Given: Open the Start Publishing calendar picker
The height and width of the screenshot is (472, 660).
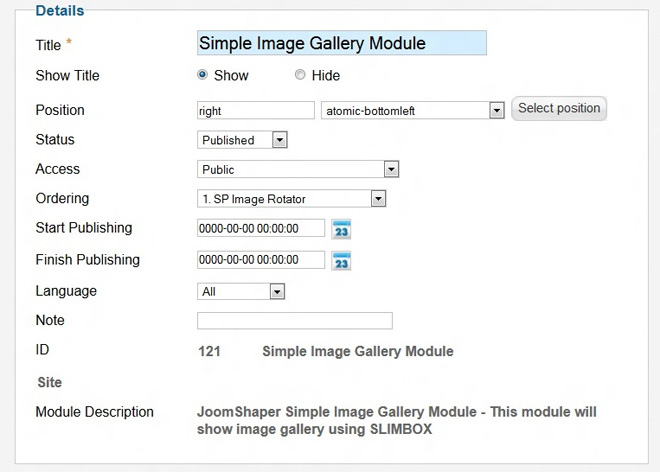Looking at the screenshot, I should (341, 229).
